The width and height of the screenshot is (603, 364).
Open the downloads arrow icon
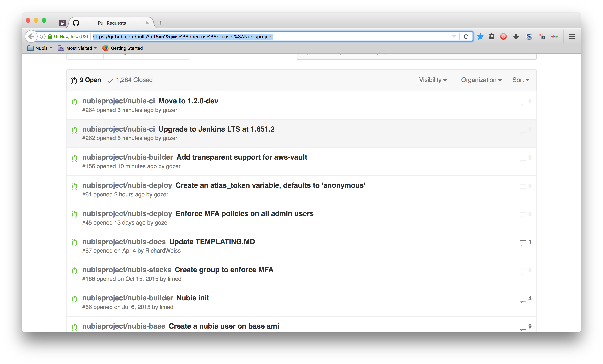[516, 36]
